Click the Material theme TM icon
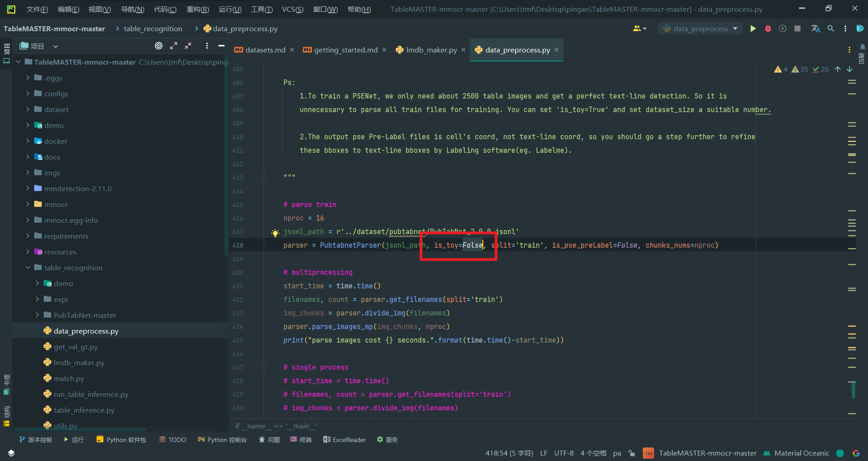Viewport: 868px width, 461px height. click(x=649, y=453)
